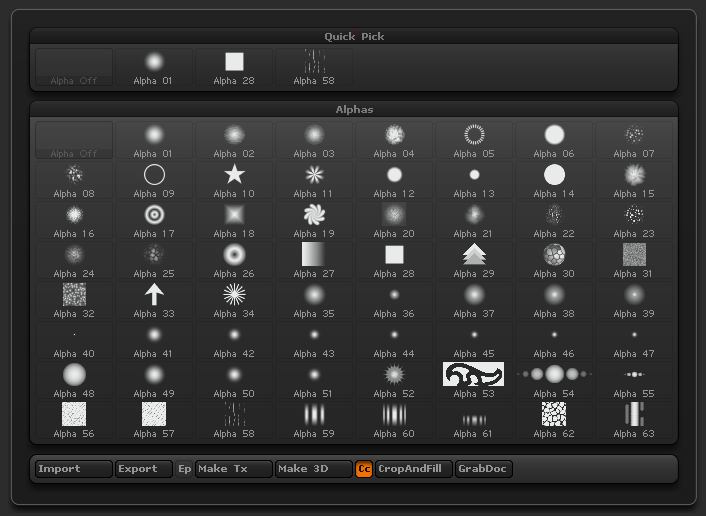The image size is (706, 516).
Task: Select the starburst Alpha 34
Action: [x=234, y=300]
